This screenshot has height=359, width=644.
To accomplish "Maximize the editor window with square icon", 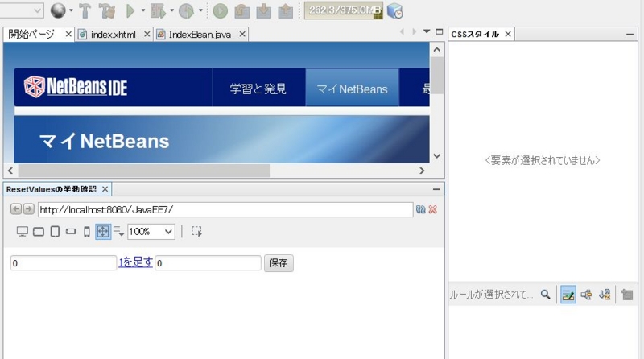I will 439,31.
